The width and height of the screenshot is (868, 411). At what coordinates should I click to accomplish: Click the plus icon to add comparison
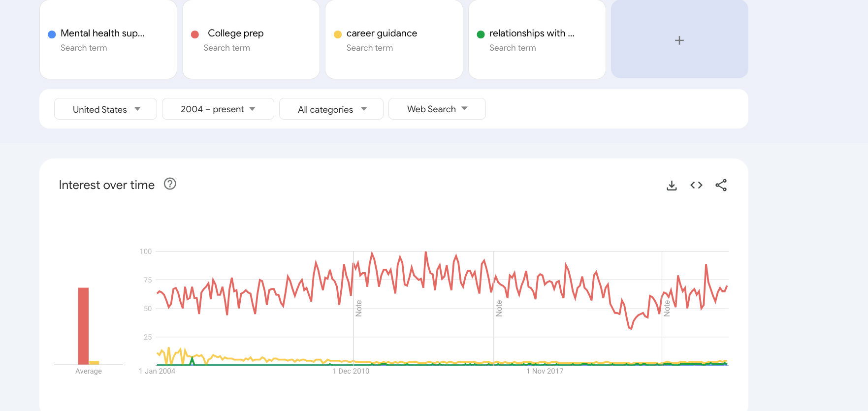[x=679, y=40]
